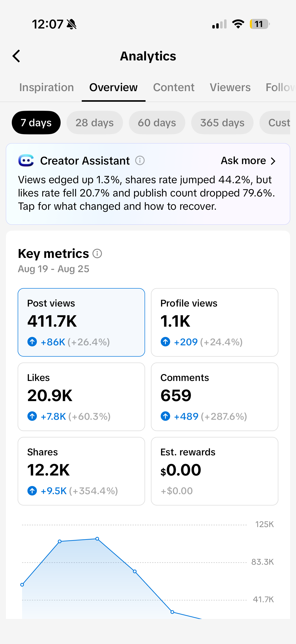Tap the Post views up-arrow icon
This screenshot has width=296, height=644.
coord(32,341)
